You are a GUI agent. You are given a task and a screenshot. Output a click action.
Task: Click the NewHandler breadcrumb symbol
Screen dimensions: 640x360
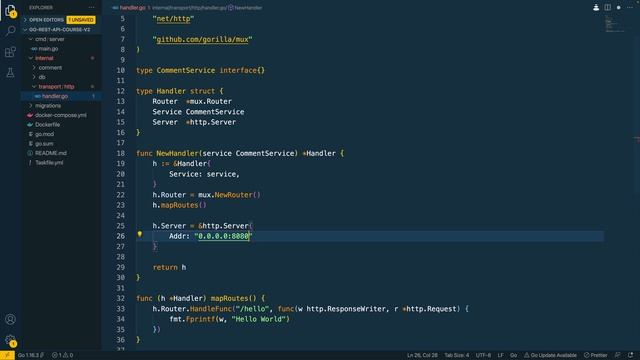pyautogui.click(x=248, y=7)
